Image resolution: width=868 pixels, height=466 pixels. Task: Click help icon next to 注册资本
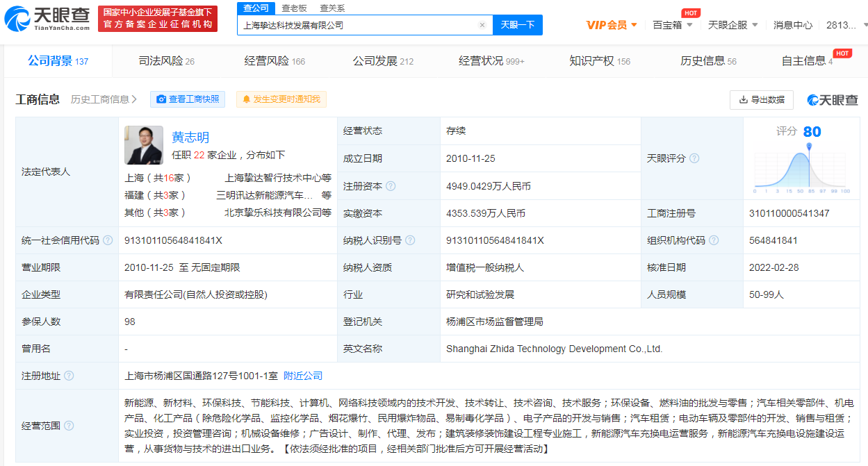tap(391, 186)
